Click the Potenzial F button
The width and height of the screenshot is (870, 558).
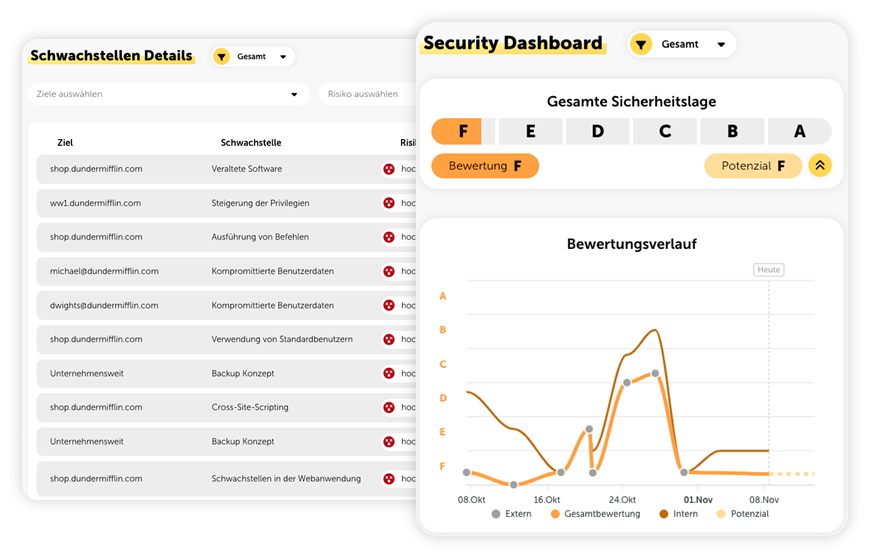752,166
